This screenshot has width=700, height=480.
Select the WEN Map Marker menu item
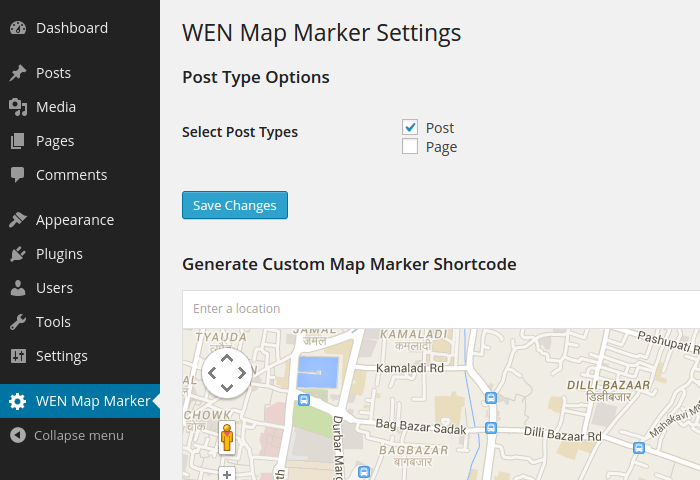click(x=92, y=401)
